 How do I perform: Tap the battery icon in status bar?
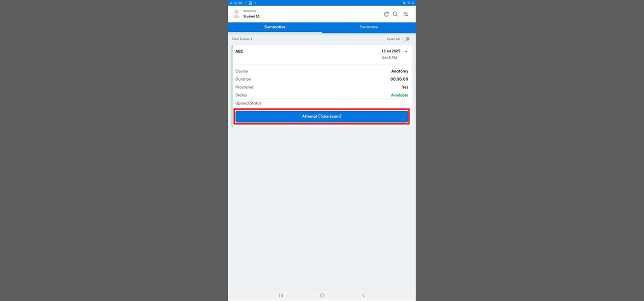point(413,3)
